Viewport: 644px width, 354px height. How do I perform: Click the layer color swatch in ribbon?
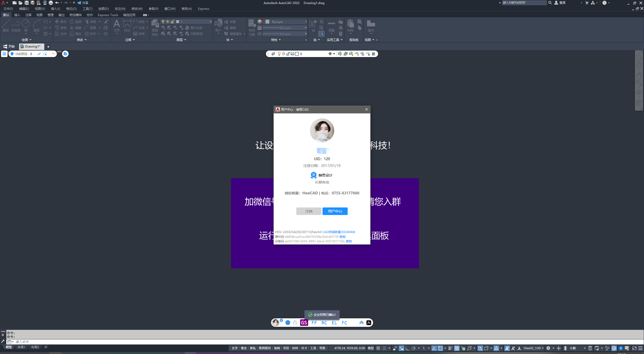click(178, 22)
